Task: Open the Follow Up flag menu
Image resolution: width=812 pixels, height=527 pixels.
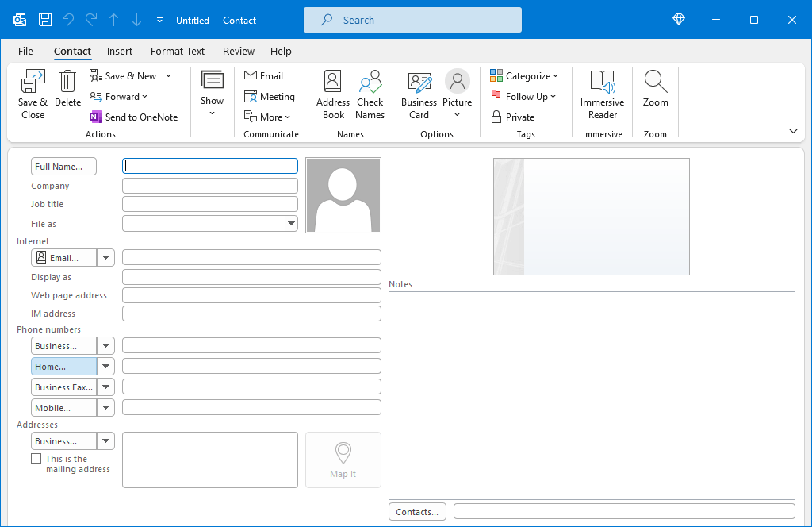Action: pos(523,96)
